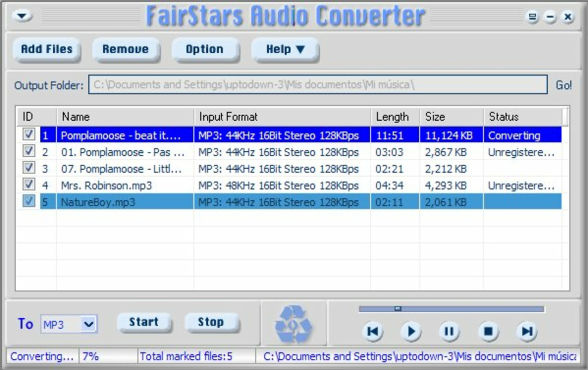588x370 pixels.
Task: Close the FairStars Audio Converter window
Action: point(568,18)
